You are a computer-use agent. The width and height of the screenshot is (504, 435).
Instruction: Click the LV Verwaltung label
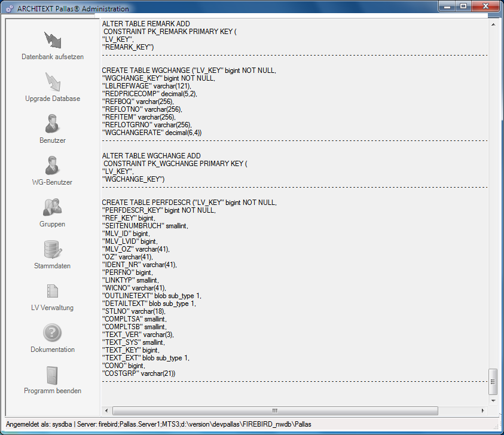pyautogui.click(x=53, y=308)
